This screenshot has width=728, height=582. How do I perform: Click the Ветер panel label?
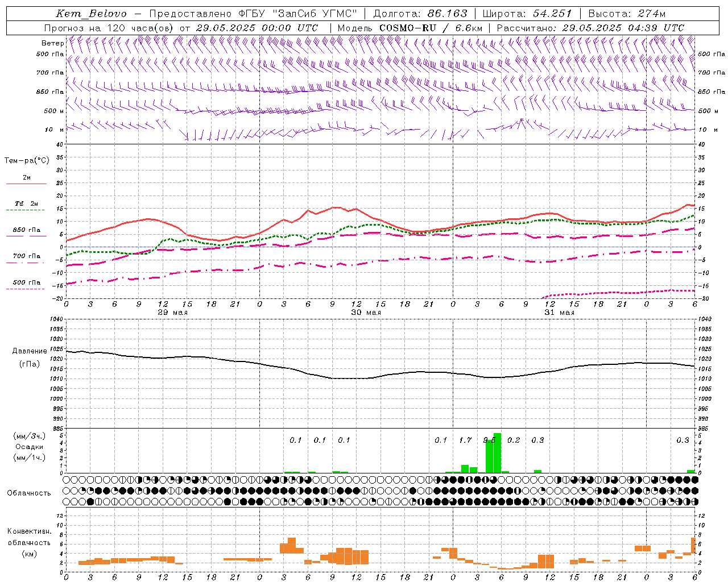(52, 43)
